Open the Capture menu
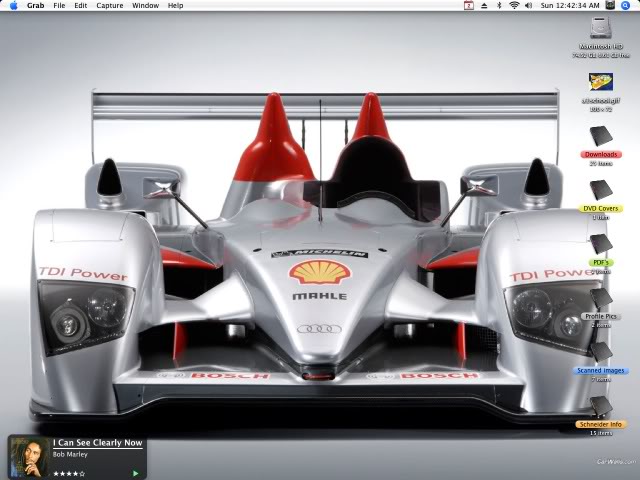The width and height of the screenshot is (640, 480). [110, 6]
